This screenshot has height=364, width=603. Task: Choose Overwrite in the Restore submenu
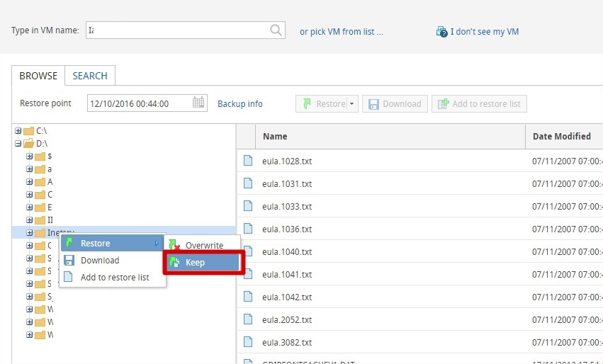[204, 245]
